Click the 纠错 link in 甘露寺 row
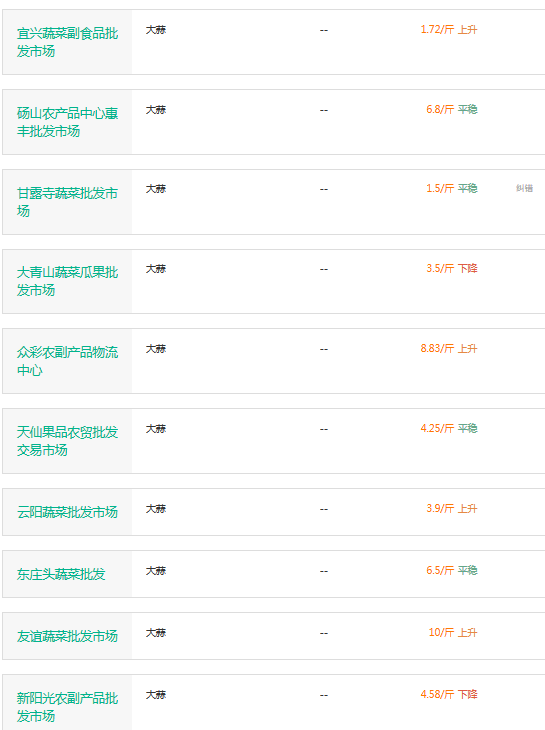The image size is (545, 730). [524, 188]
